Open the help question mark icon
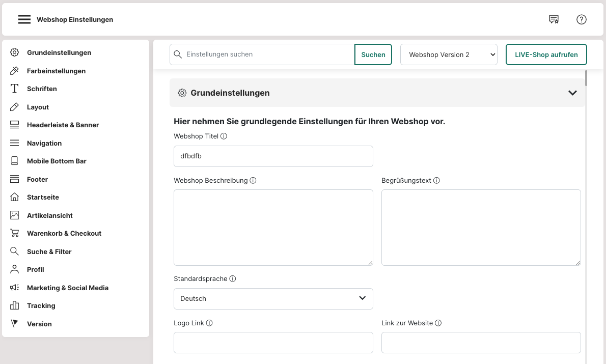 [x=581, y=19]
